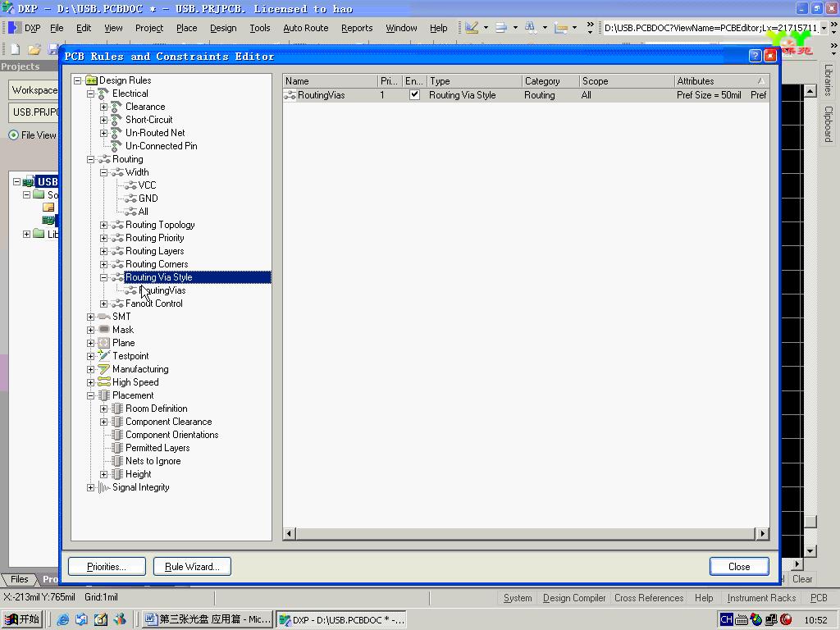
Task: Click the pencil sketch toolbar icon
Action: (472, 28)
